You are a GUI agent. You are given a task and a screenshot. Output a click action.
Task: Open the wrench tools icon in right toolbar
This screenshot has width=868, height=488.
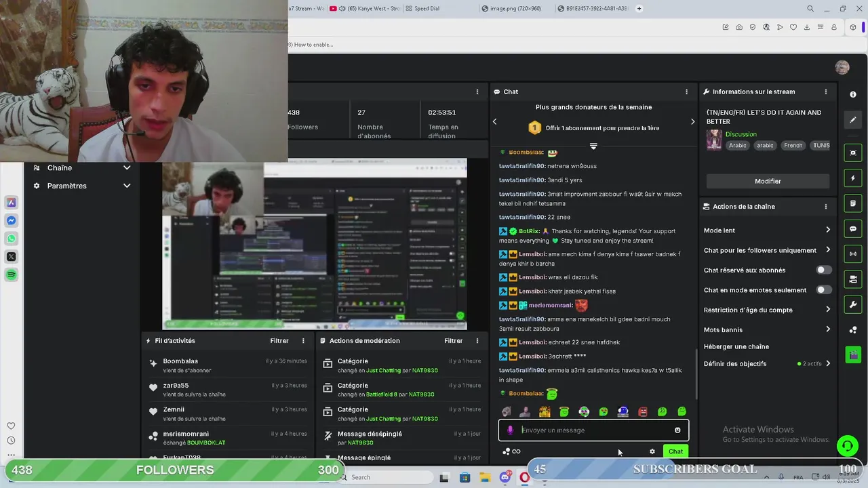coord(853,304)
